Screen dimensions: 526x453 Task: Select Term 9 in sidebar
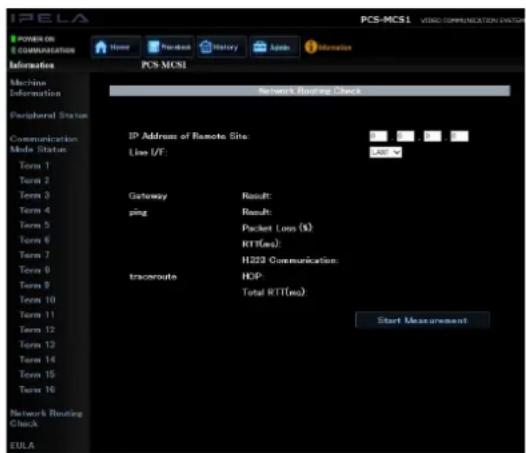[x=34, y=285]
